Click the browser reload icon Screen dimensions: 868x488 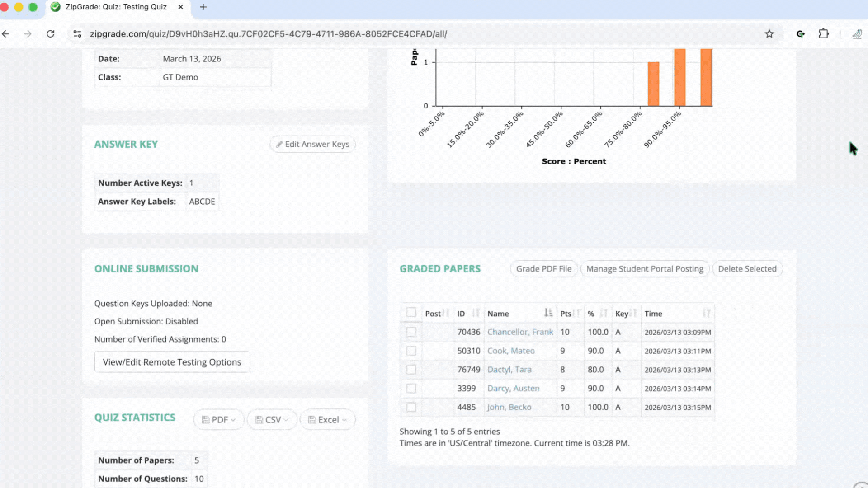[51, 34]
